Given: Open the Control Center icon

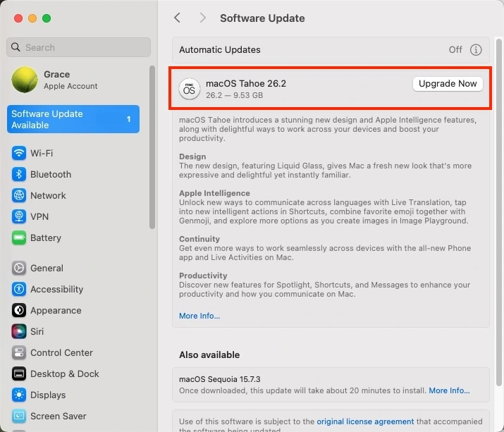Looking at the screenshot, I should coord(19,352).
